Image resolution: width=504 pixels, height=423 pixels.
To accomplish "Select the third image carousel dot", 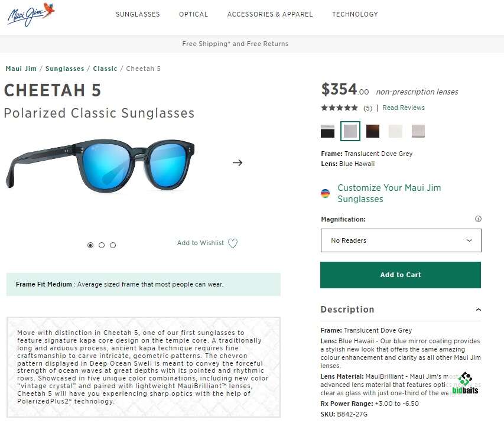I will [113, 245].
